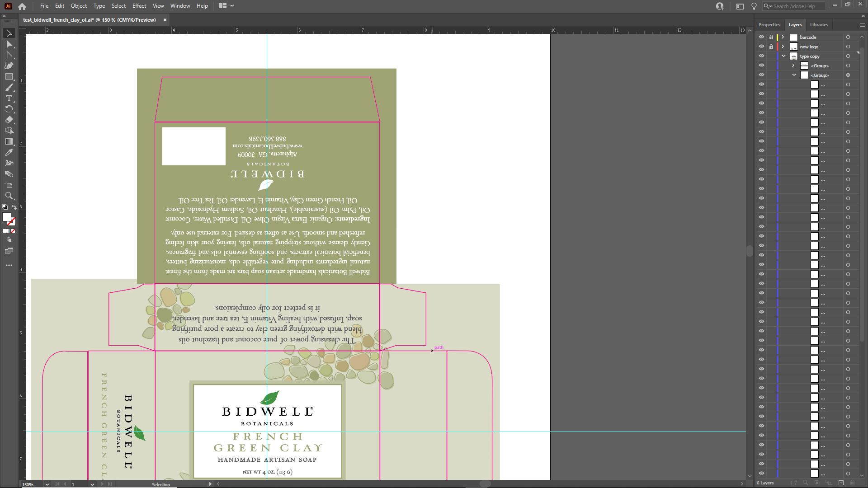Screen dimensions: 868x488
Task: Switch to the Properties tab
Action: [769, 24]
